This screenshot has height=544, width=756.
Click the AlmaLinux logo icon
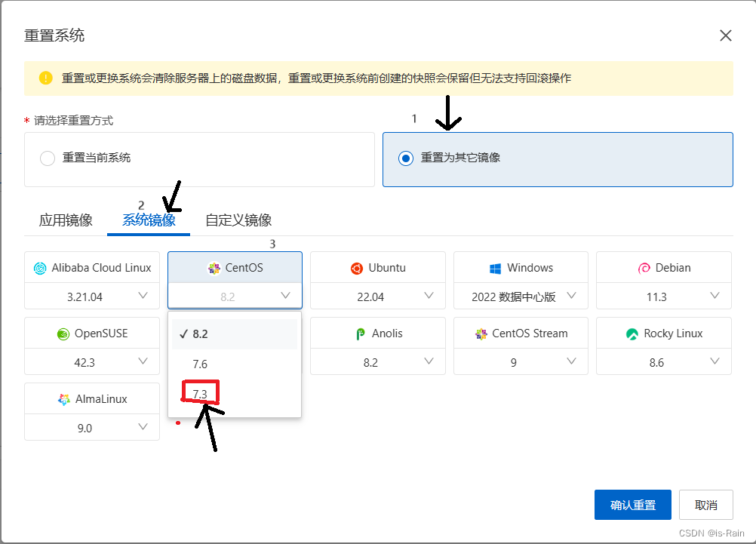63,399
